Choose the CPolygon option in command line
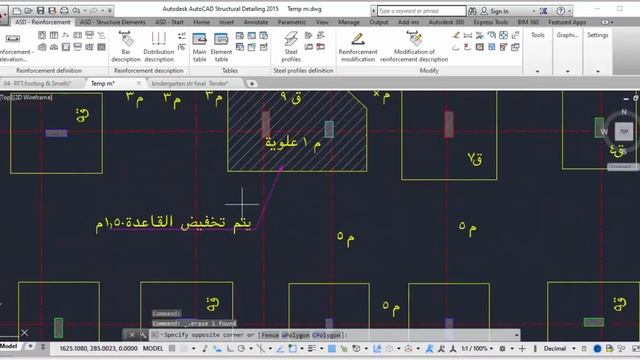 (x=326, y=335)
